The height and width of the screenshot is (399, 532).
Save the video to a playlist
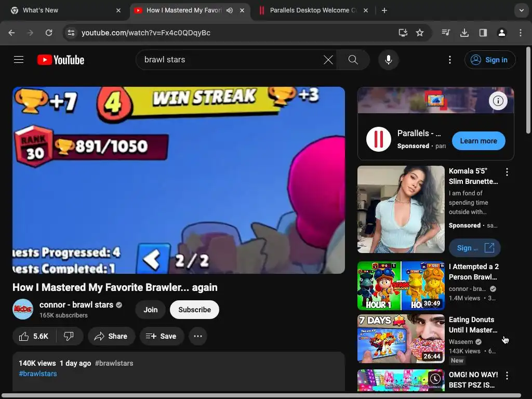click(x=162, y=336)
